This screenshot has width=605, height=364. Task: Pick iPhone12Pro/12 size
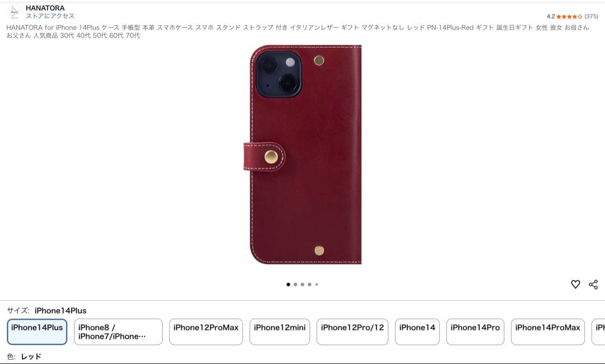pyautogui.click(x=352, y=332)
